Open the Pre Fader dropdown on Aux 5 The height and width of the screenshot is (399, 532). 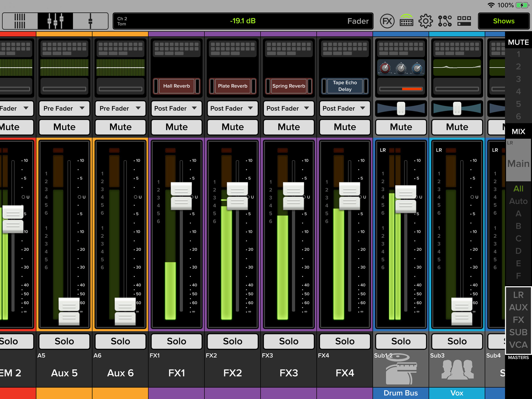tap(64, 109)
